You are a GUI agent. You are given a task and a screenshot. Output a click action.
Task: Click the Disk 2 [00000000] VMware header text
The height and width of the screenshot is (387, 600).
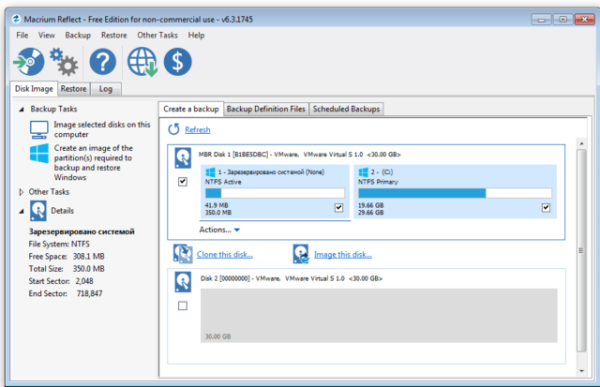(291, 278)
